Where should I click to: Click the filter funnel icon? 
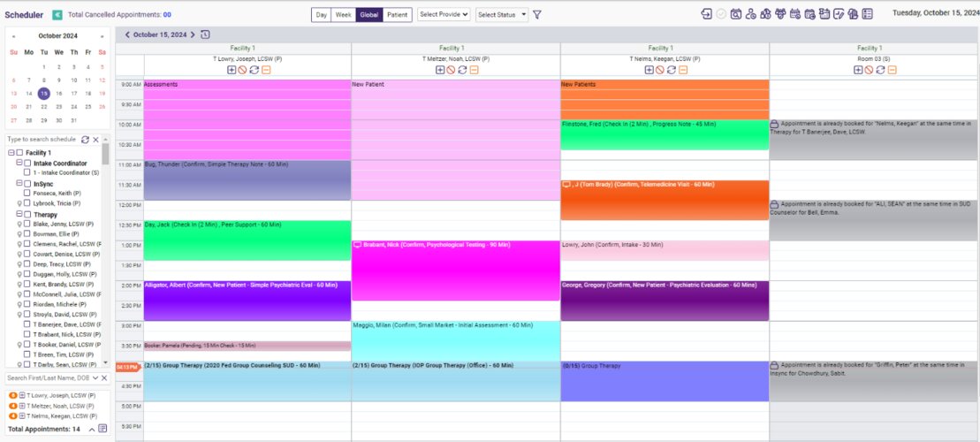(x=537, y=14)
